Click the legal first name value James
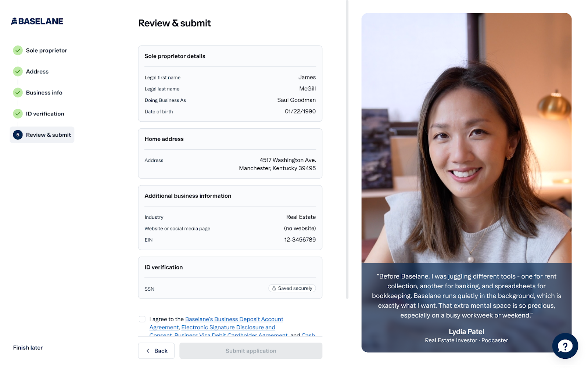 coord(307,77)
